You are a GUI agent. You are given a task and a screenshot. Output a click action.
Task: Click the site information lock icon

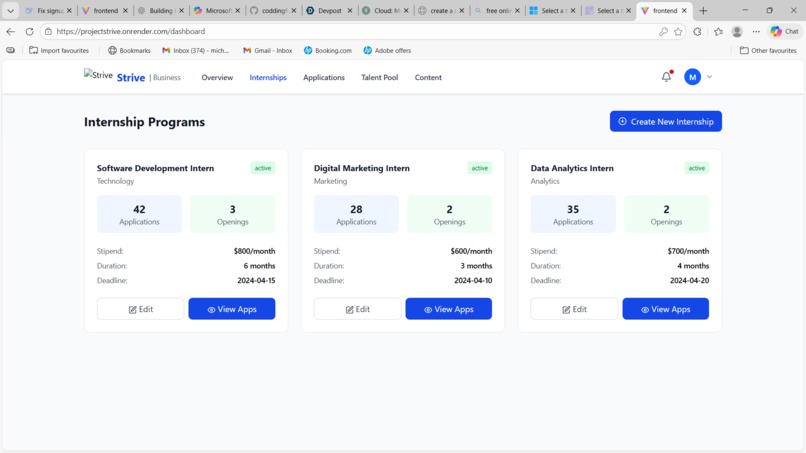click(48, 31)
